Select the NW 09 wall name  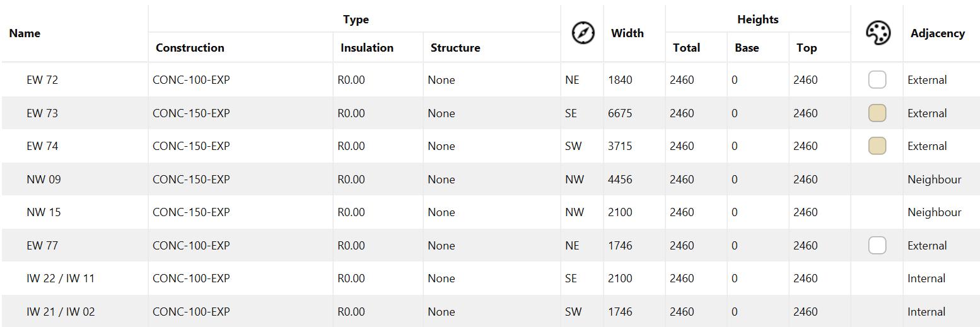(x=44, y=180)
